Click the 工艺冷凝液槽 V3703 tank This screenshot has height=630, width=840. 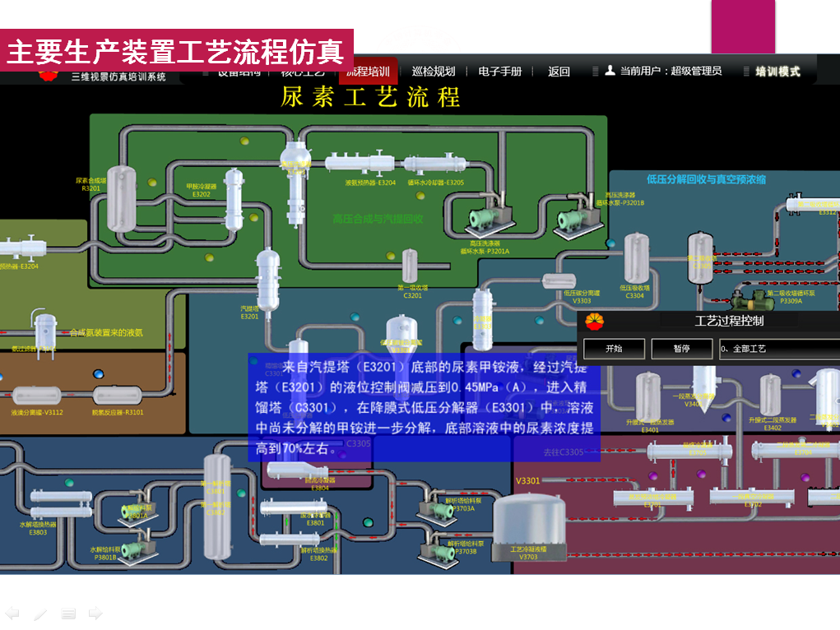click(529, 526)
